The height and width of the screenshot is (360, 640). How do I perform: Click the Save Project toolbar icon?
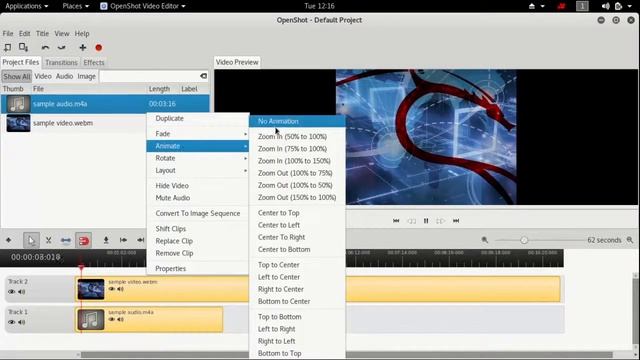click(x=23, y=47)
